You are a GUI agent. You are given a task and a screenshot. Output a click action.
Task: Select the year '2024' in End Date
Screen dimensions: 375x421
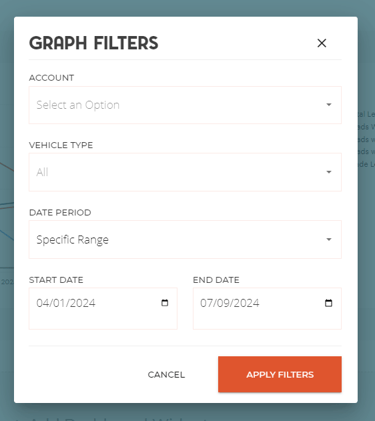pyautogui.click(x=244, y=303)
